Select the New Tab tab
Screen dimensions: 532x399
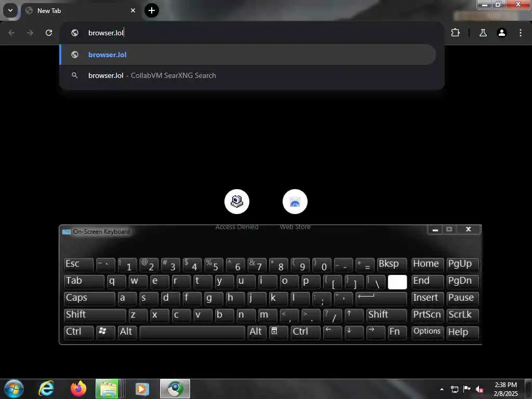point(82,10)
